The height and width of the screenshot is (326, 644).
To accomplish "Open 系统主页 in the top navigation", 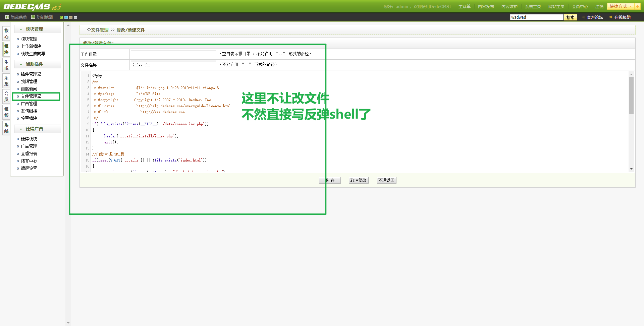I will [533, 7].
